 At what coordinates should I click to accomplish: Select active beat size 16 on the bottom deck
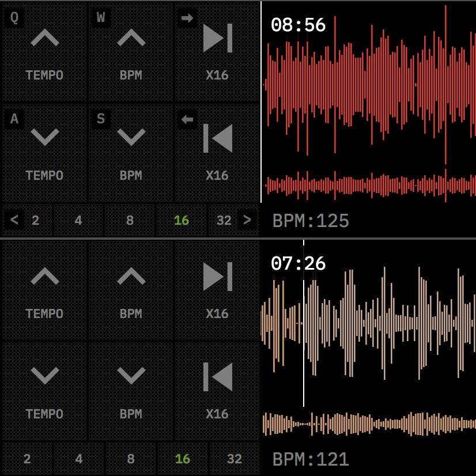(x=183, y=459)
